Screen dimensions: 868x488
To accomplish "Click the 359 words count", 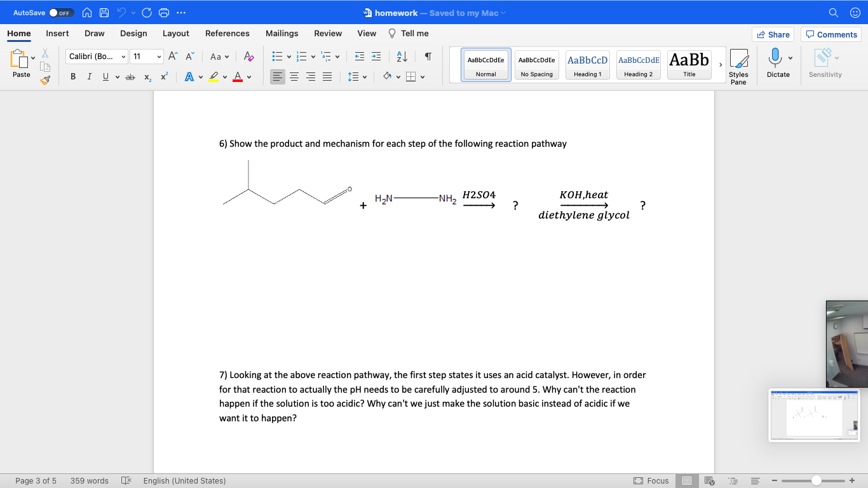I will [90, 481].
